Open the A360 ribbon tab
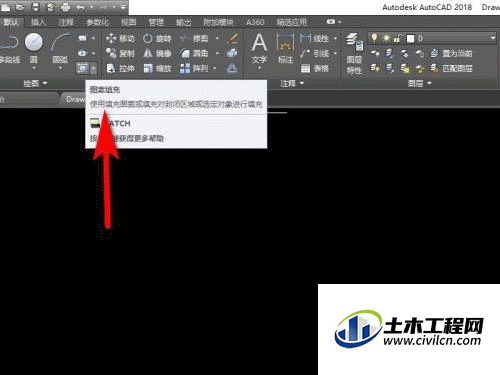The height and width of the screenshot is (375, 500). [x=255, y=22]
